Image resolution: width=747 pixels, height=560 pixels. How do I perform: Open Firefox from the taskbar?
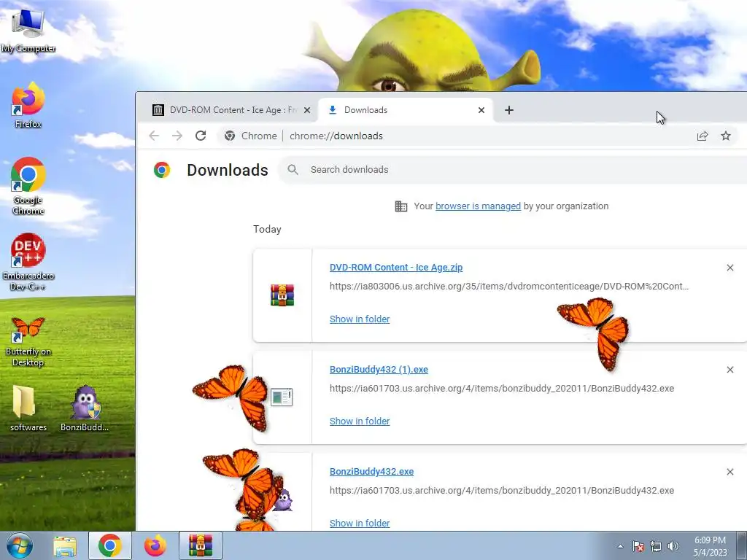[155, 545]
